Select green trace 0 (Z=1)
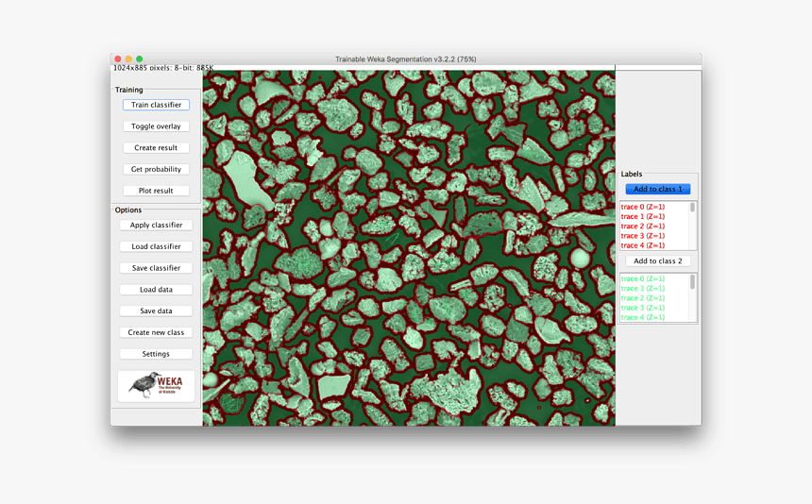812x504 pixels. click(x=643, y=278)
